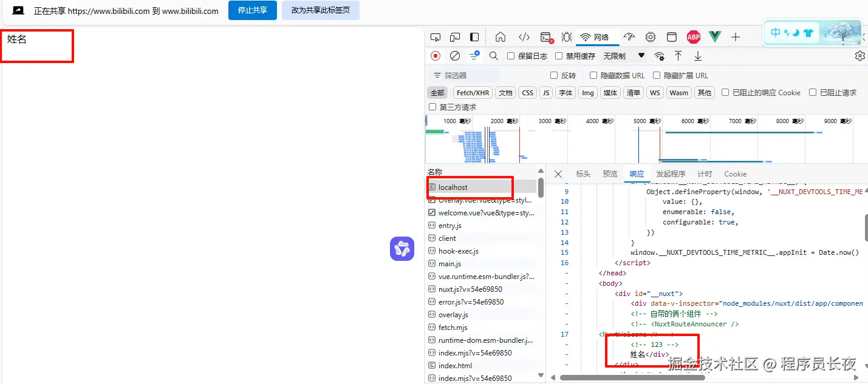868x384 pixels.
Task: Filter requests by CSS type
Action: tap(527, 93)
